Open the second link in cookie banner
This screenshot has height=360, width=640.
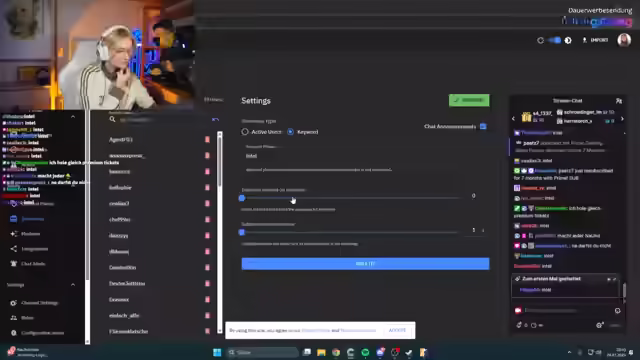click(358, 330)
